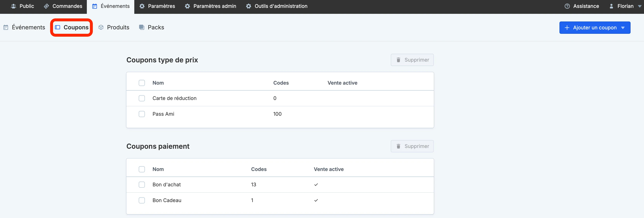Click Supprimer for Coupons type de prix
This screenshot has width=644, height=218.
412,60
